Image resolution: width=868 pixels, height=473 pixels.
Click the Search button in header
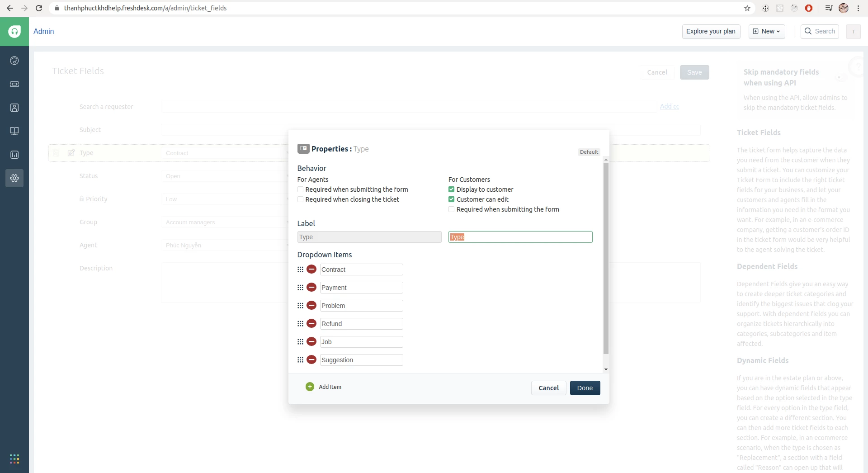coord(820,31)
